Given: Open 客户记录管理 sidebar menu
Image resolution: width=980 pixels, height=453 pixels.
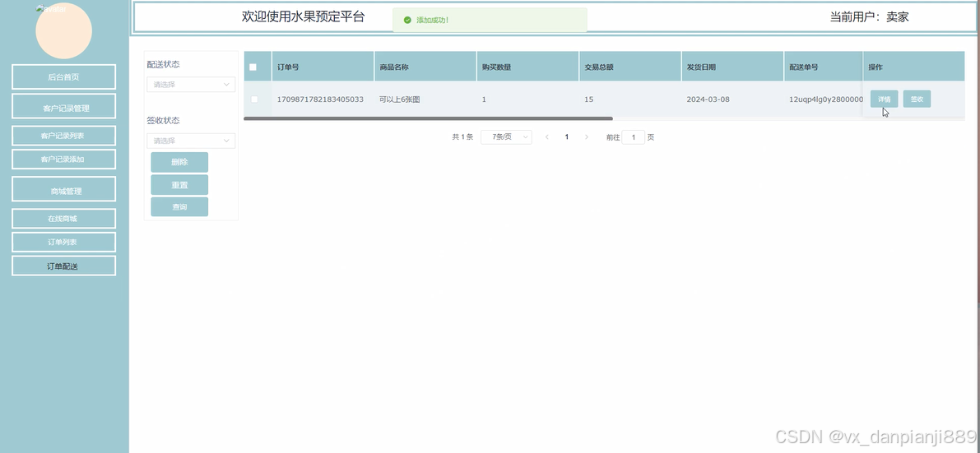Looking at the screenshot, I should coord(63,106).
